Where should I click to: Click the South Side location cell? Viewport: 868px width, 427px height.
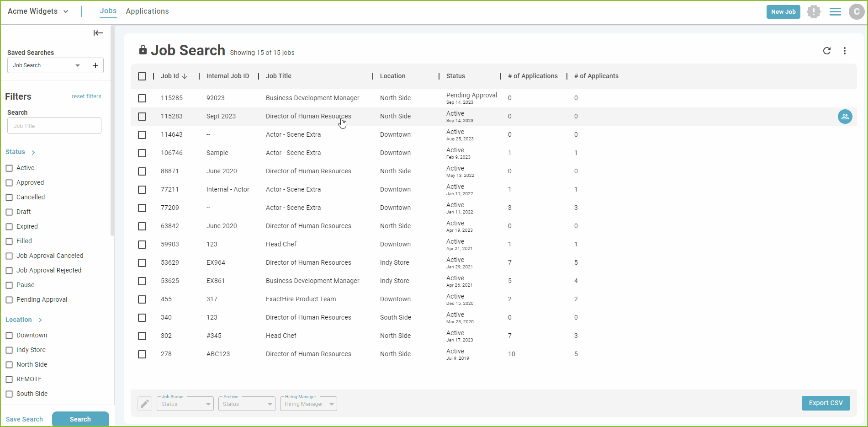[x=396, y=318]
